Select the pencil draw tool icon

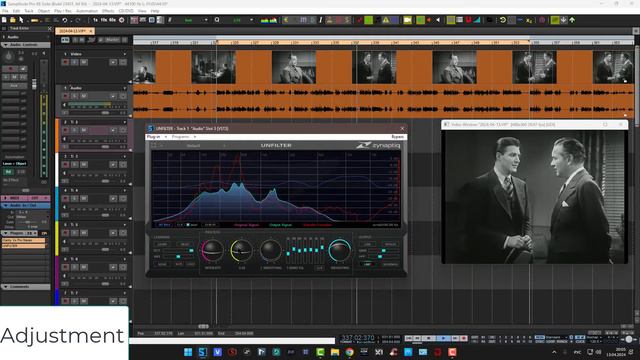[x=170, y=20]
